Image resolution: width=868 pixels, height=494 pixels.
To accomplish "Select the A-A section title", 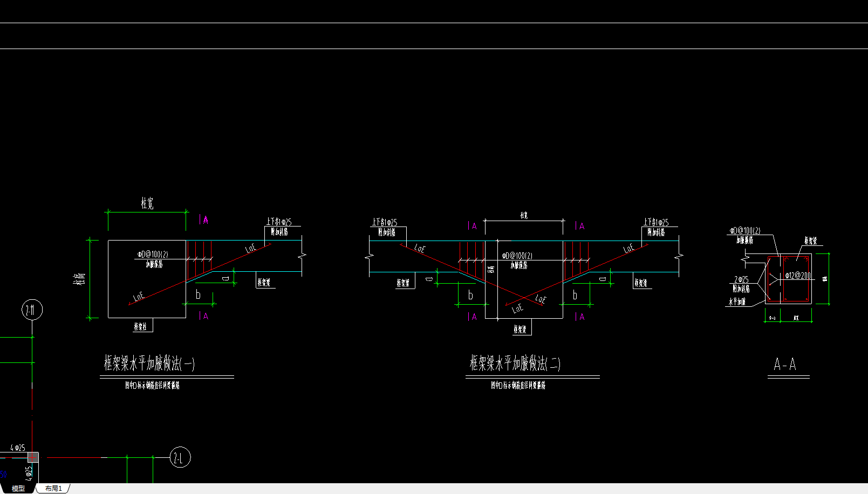I will point(785,365).
